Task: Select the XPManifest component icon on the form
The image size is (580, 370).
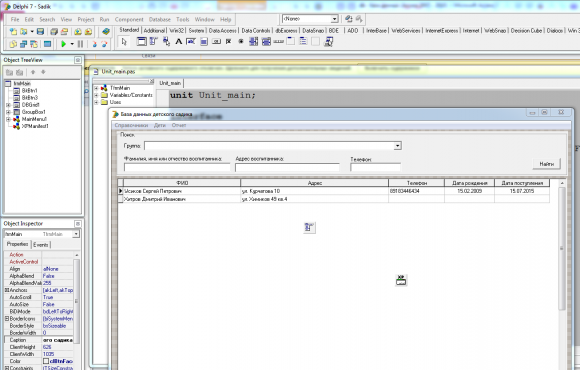Action: point(401,280)
